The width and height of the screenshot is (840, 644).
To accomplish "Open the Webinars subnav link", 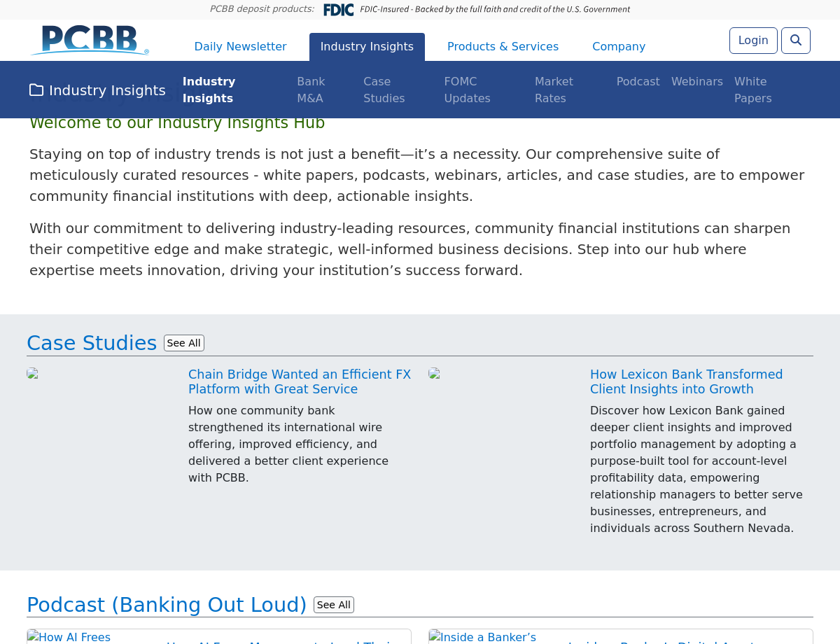I will click(696, 82).
